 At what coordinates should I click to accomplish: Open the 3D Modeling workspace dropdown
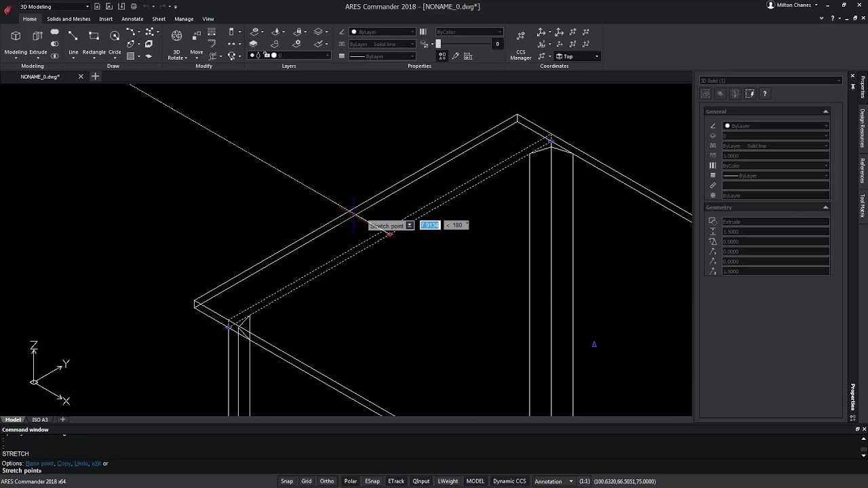pyautogui.click(x=54, y=7)
